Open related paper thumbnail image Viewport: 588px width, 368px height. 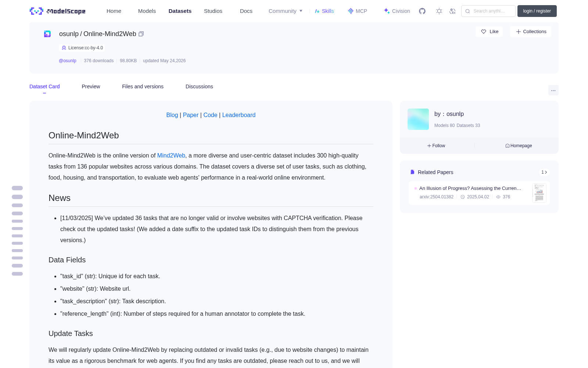point(539,193)
